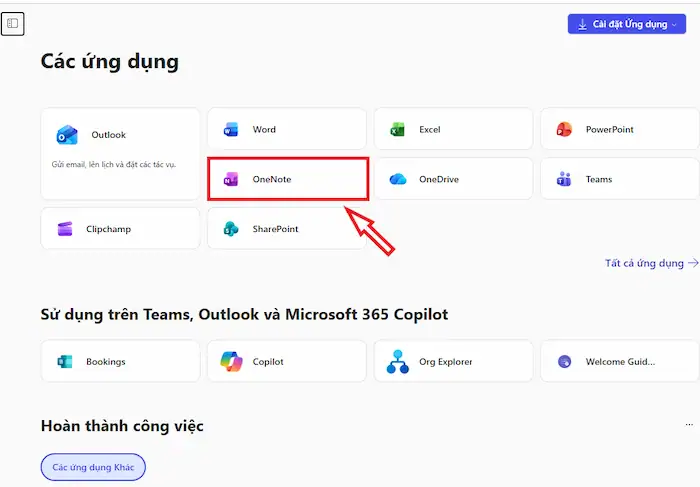Screen dimensions: 700x487
Task: Open the OneNote app icon
Action: [x=231, y=180]
